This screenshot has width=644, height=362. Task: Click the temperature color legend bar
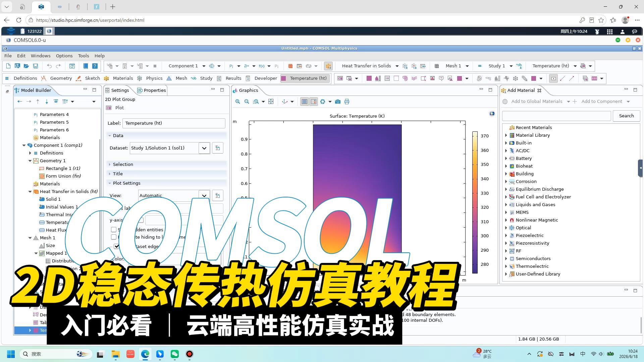[x=475, y=202]
